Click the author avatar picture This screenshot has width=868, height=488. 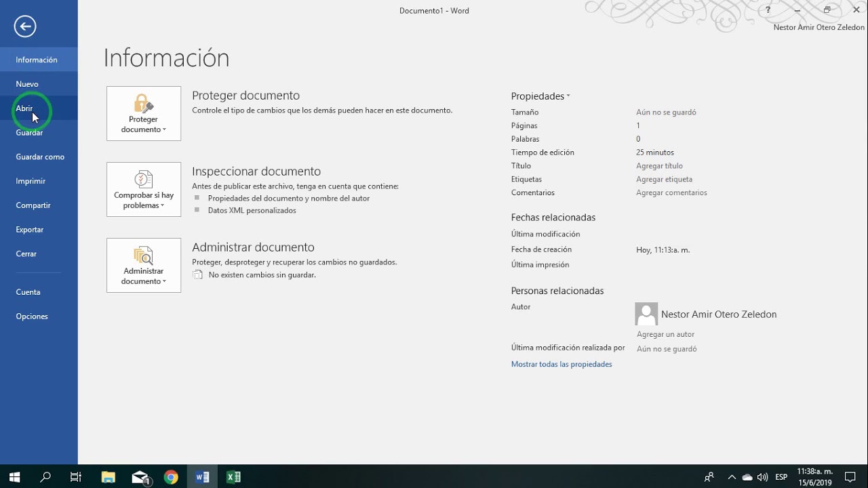646,314
